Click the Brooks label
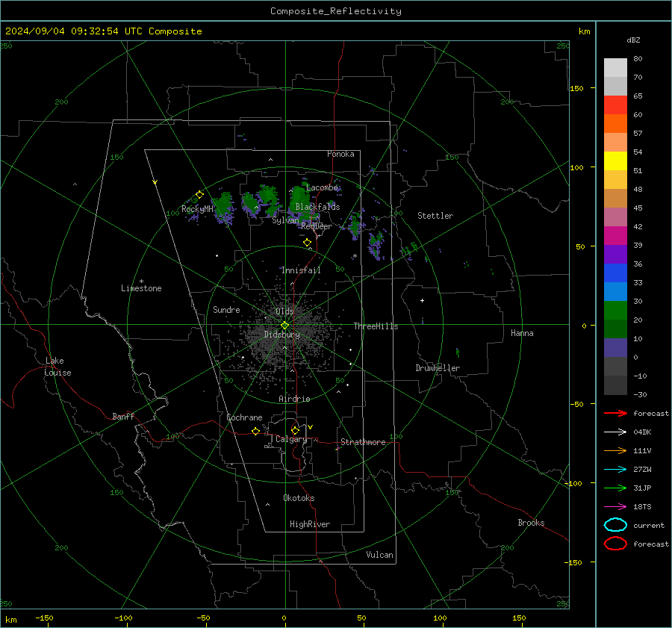 click(x=531, y=523)
